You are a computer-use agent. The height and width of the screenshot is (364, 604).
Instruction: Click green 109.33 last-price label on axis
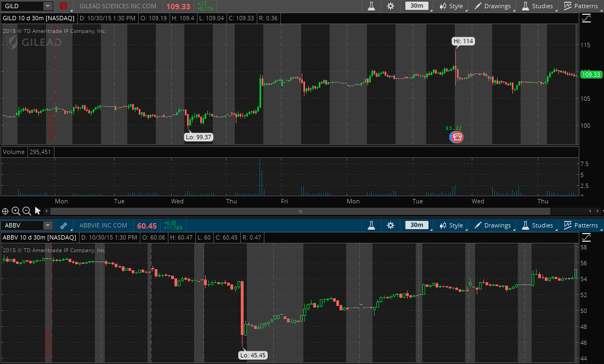pyautogui.click(x=591, y=75)
